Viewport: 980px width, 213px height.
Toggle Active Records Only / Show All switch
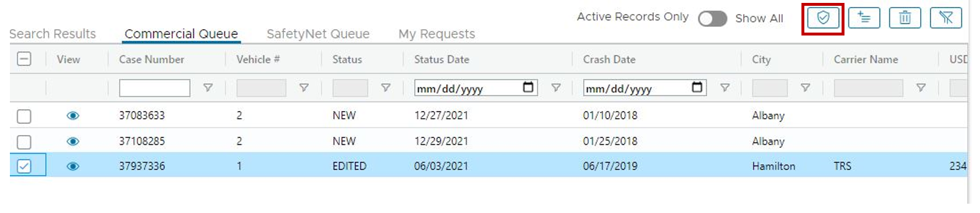(x=712, y=19)
